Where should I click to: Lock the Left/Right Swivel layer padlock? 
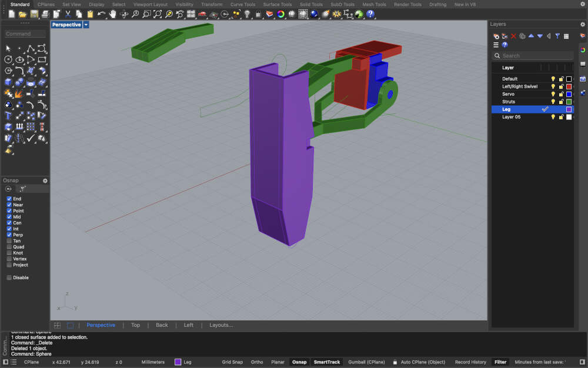[561, 86]
